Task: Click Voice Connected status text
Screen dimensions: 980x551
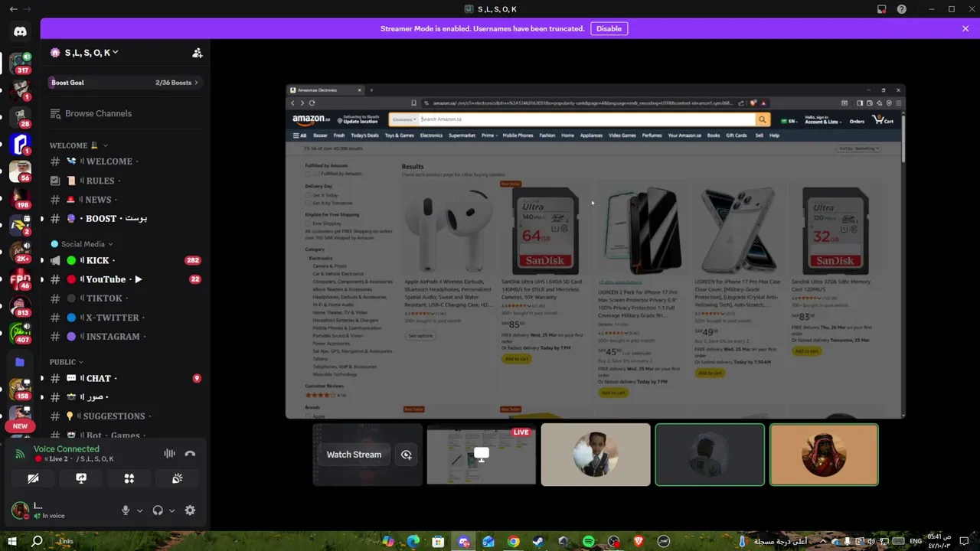Action: click(x=67, y=449)
